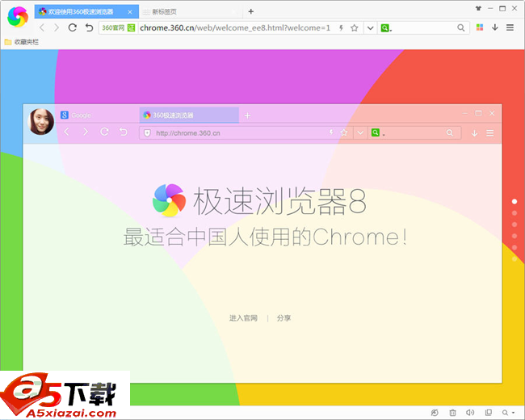
Task: Click the 进入官网 link
Action: click(x=243, y=318)
